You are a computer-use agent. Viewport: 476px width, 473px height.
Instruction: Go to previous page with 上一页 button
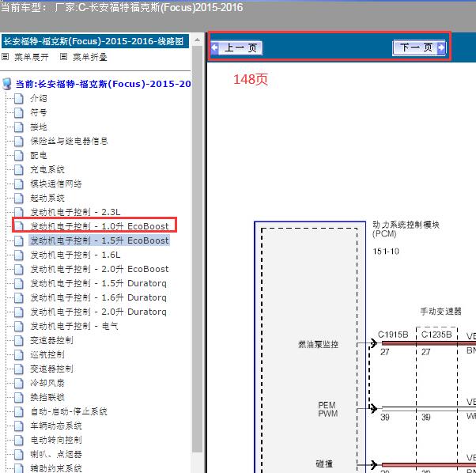click(236, 48)
